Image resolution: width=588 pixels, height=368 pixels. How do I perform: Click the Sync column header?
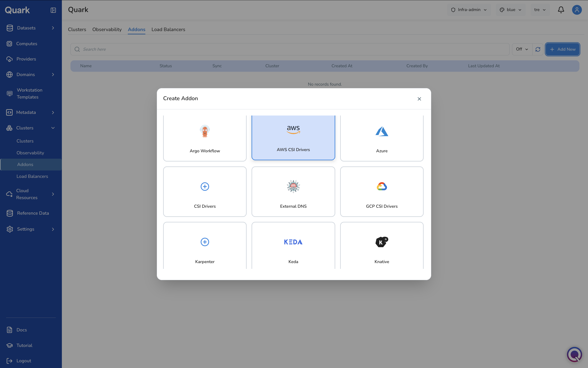click(217, 66)
